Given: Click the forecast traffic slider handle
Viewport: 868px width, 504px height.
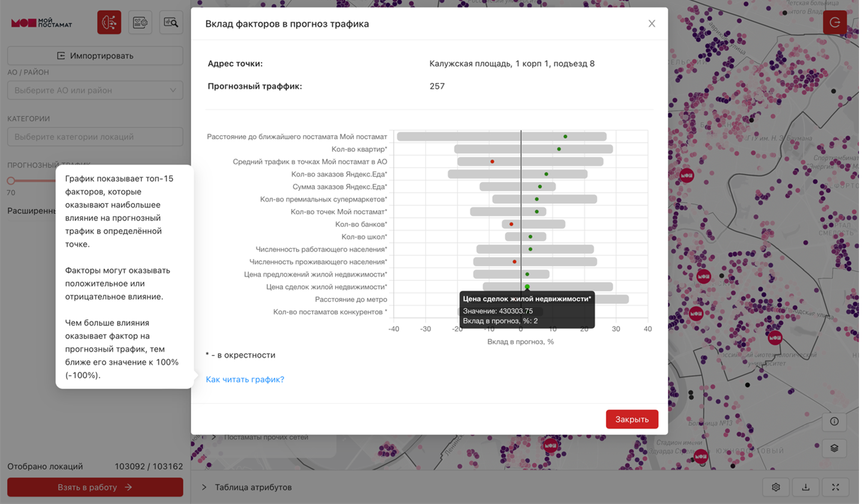Looking at the screenshot, I should tap(11, 180).
